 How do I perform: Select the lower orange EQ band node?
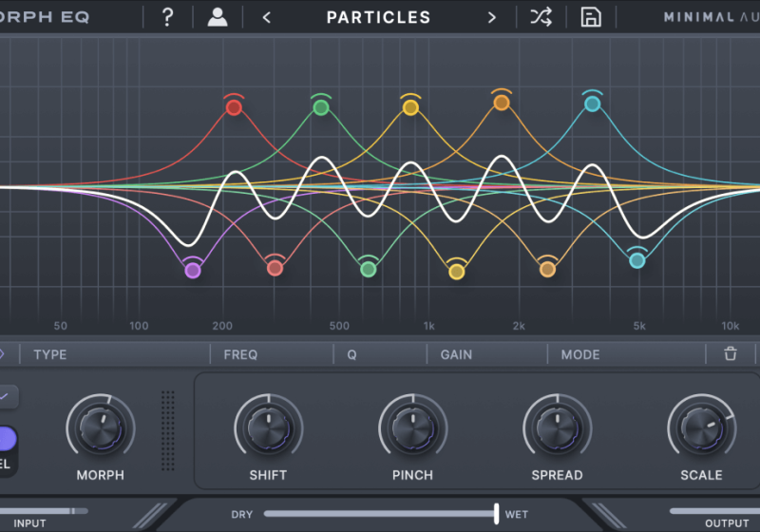[547, 269]
